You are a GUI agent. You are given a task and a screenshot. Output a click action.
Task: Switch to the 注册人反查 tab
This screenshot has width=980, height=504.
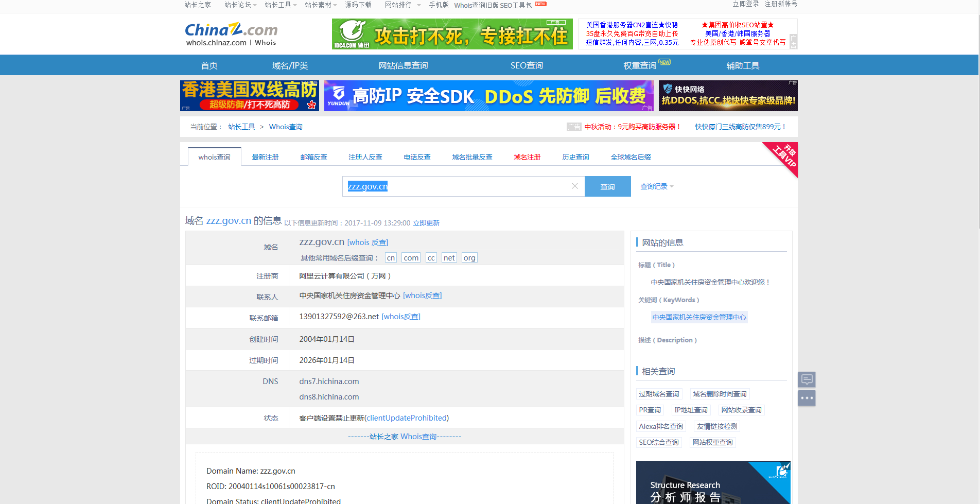[x=365, y=157]
